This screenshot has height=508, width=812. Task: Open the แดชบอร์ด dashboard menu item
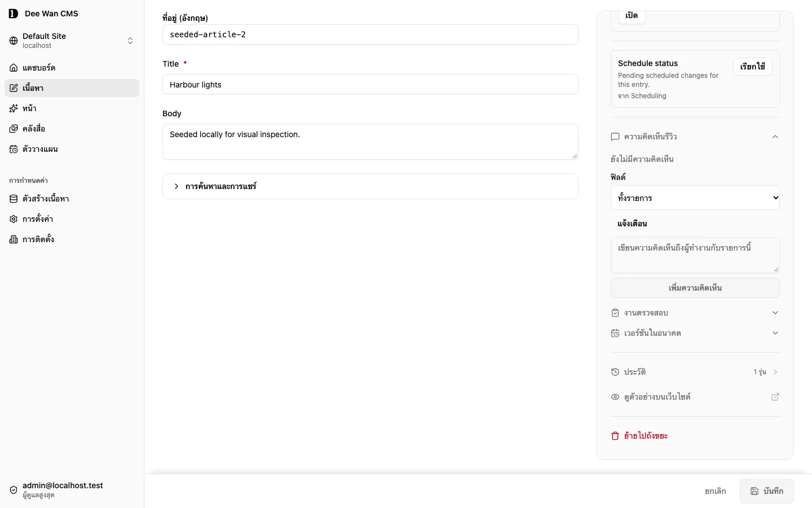coord(72,68)
